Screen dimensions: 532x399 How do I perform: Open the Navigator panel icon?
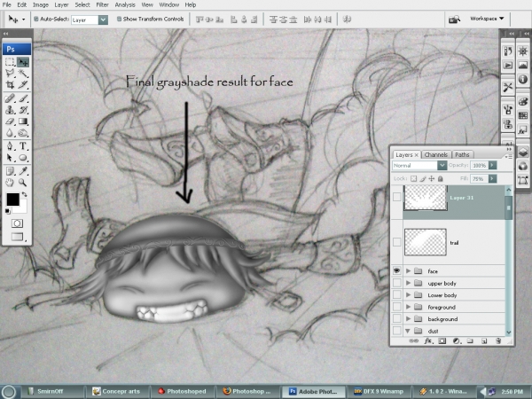pos(523,51)
